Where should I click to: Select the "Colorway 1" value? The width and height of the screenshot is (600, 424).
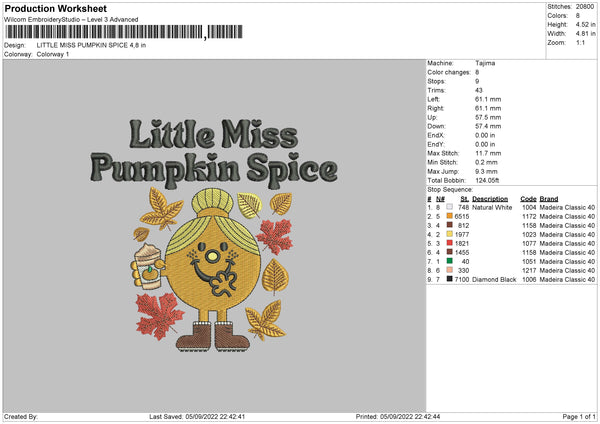tap(53, 54)
